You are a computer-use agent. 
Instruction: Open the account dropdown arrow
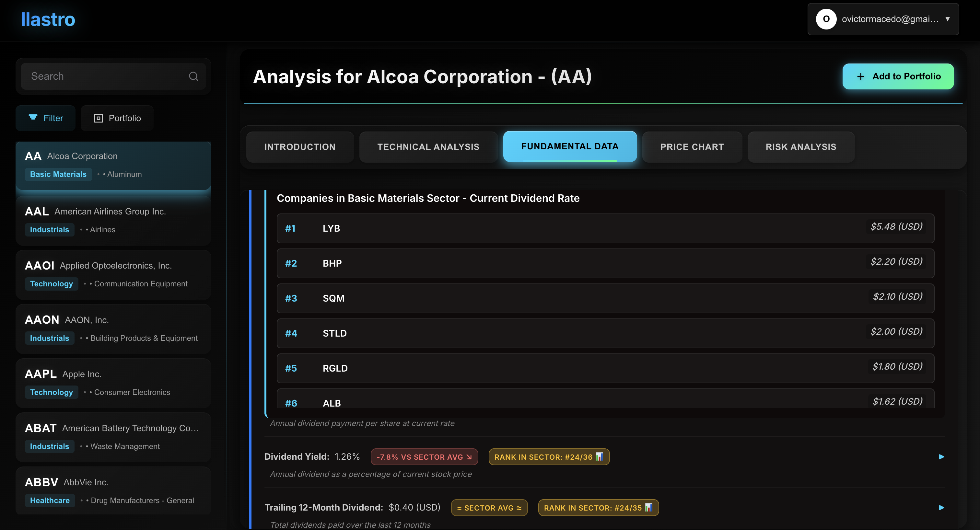[948, 19]
